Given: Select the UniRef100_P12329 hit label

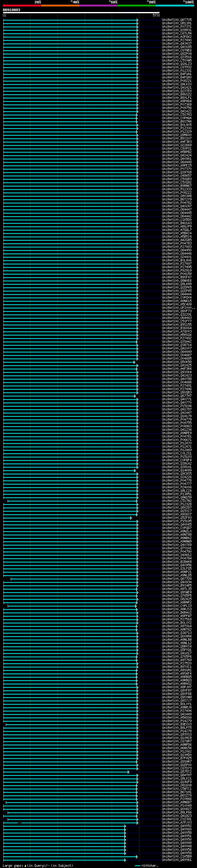Looking at the screenshot, I should tap(177, 131).
